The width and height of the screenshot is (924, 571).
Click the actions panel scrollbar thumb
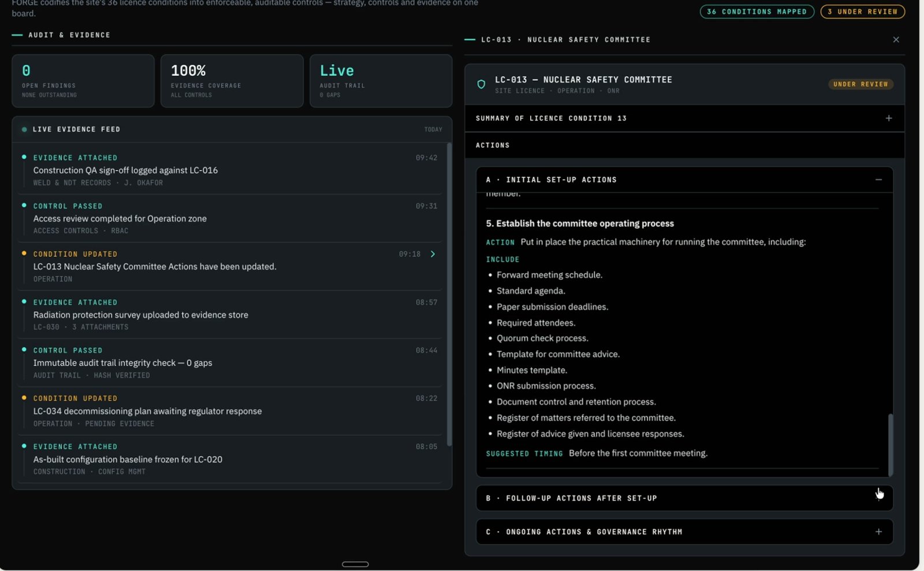[890, 445]
